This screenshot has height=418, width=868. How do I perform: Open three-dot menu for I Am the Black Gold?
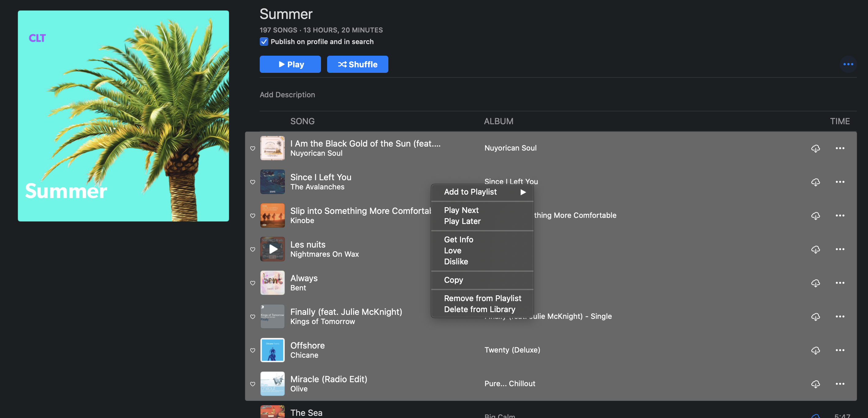click(840, 148)
